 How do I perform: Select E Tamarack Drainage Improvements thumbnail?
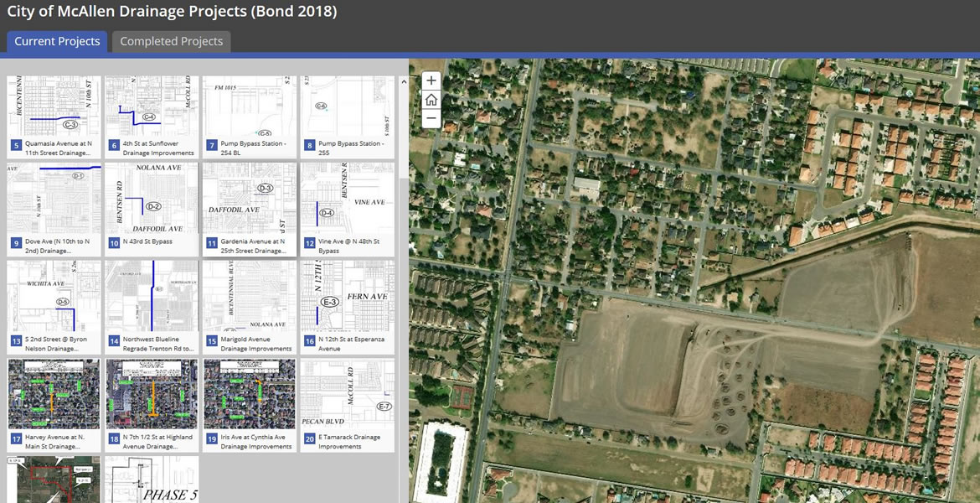point(348,394)
